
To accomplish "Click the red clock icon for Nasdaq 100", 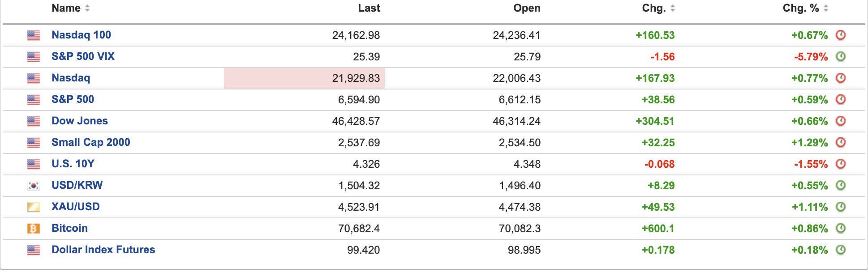I will pos(841,35).
